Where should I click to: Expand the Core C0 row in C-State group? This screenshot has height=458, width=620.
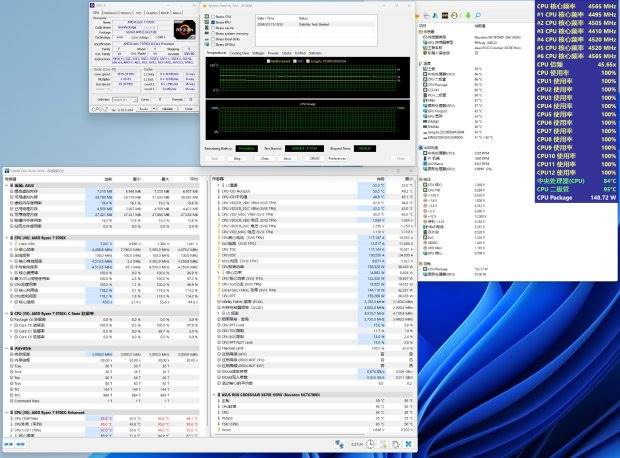point(11,325)
